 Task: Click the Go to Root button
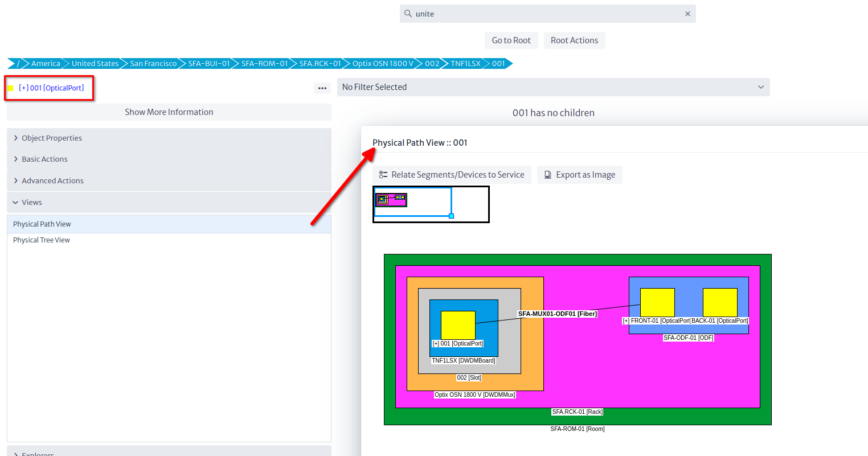[511, 40]
